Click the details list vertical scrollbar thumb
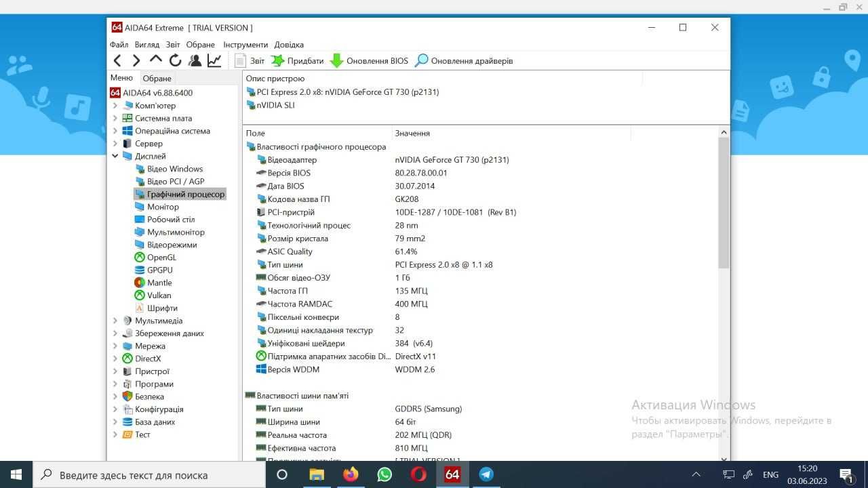Image resolution: width=868 pixels, height=488 pixels. [x=724, y=202]
